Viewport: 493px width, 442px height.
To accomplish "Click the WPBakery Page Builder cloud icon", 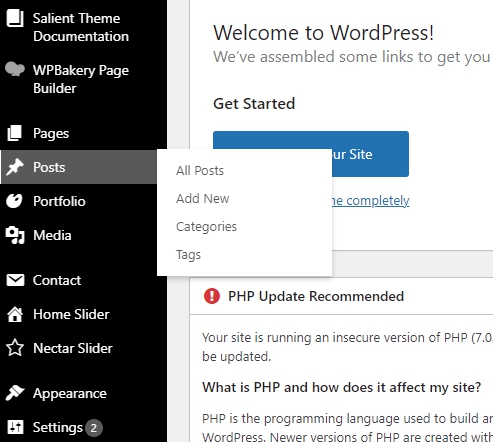I will (15, 69).
